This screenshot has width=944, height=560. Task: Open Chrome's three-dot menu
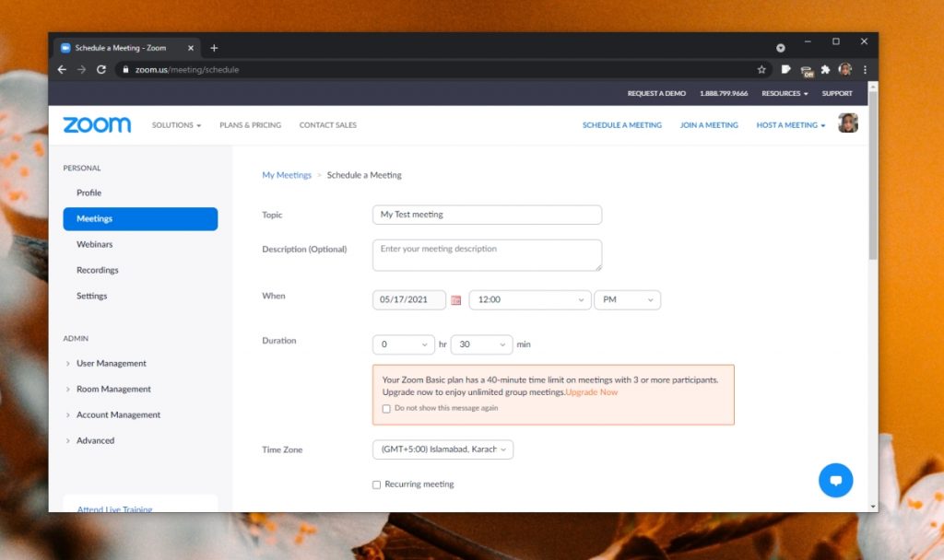click(864, 69)
